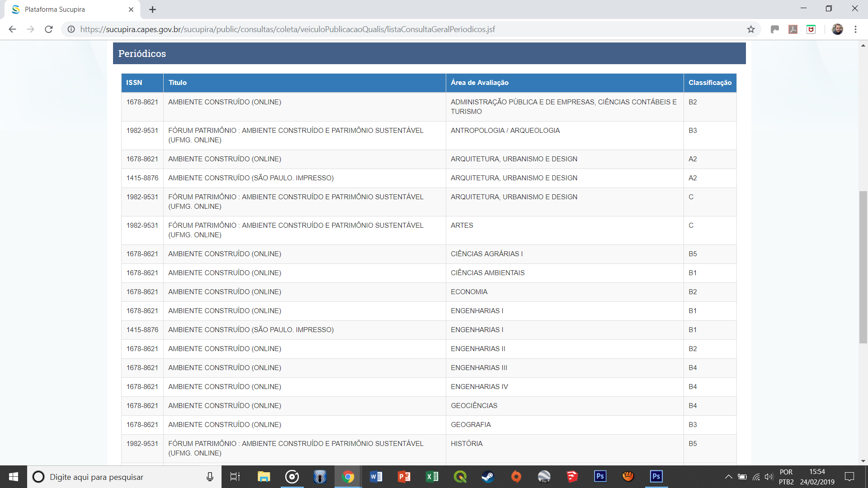Open the Windows notification center
The height and width of the screenshot is (488, 868).
pos(849,477)
